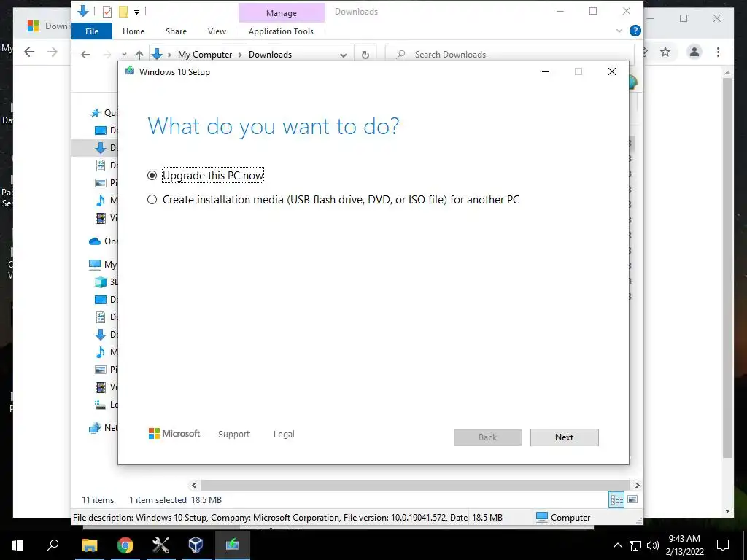Open the notification center icon

click(723, 545)
